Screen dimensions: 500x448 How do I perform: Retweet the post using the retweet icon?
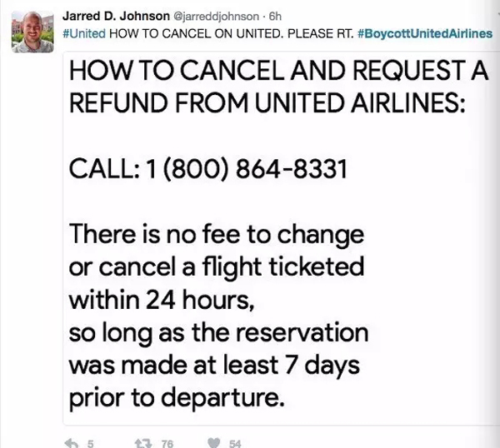(142, 444)
